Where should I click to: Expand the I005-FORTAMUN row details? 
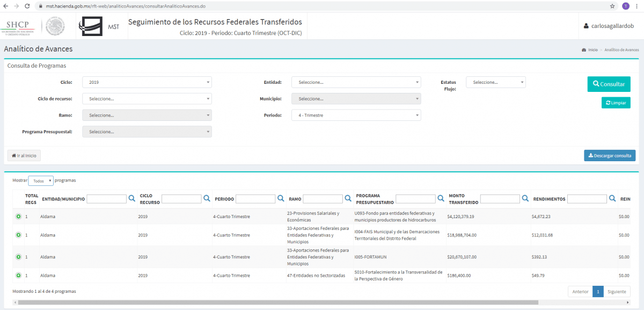tap(18, 257)
